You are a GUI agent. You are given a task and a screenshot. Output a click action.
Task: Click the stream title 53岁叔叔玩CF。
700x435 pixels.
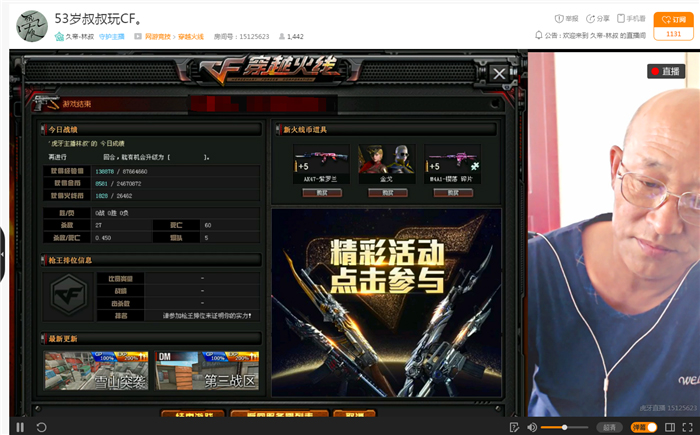pos(98,18)
